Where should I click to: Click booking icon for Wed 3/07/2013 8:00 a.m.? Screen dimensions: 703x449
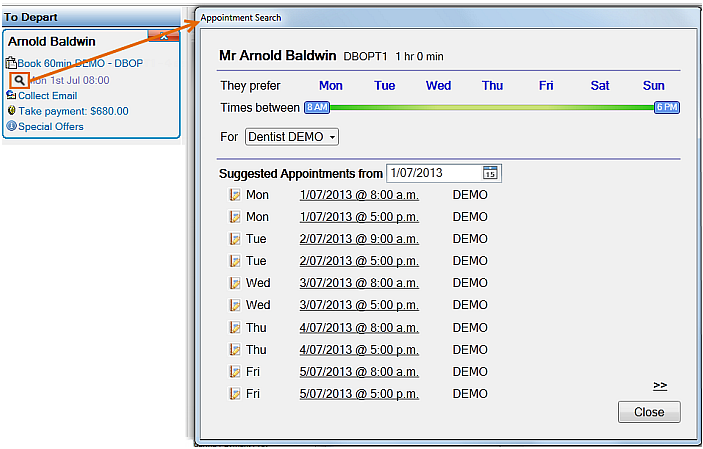click(235, 283)
